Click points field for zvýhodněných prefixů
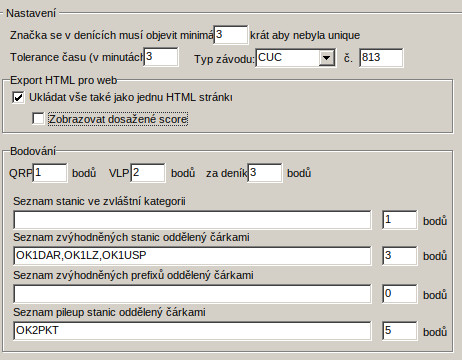 point(400,294)
